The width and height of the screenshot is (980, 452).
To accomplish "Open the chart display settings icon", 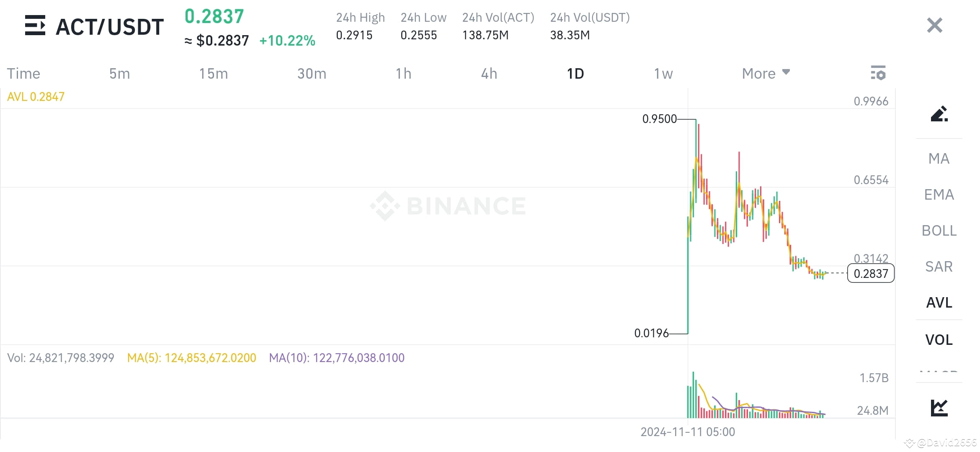I will pos(878,73).
